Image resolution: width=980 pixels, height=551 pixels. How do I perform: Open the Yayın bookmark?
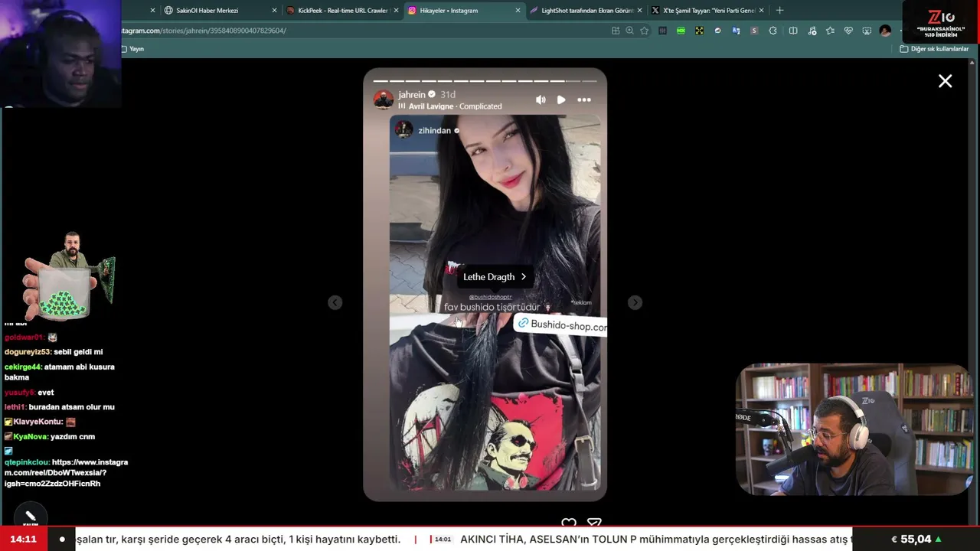132,49
